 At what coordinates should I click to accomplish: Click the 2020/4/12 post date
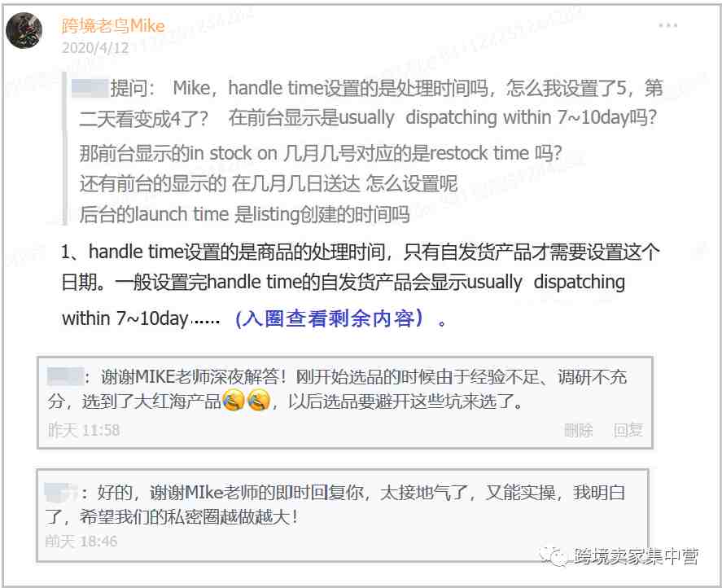click(x=95, y=48)
